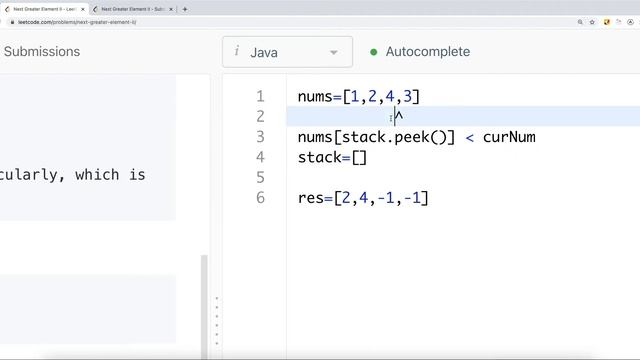Click line number 5 in the gutter
Screen dimensions: 640x360
pos(260,178)
